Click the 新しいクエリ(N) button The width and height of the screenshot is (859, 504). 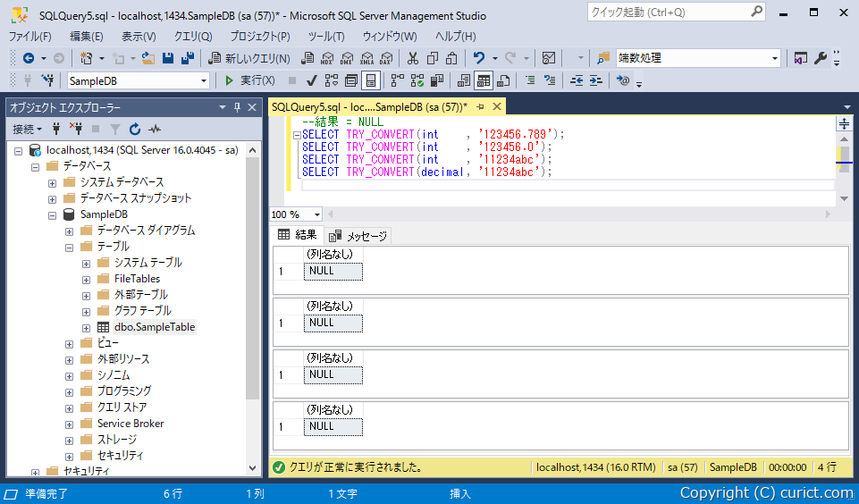(x=249, y=58)
